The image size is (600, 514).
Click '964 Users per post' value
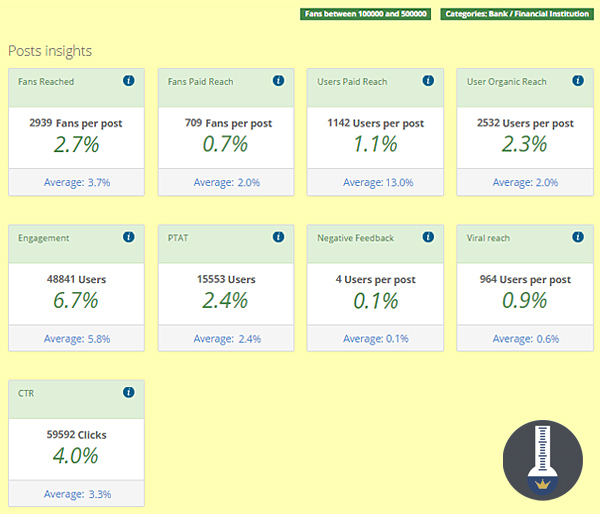[525, 279]
